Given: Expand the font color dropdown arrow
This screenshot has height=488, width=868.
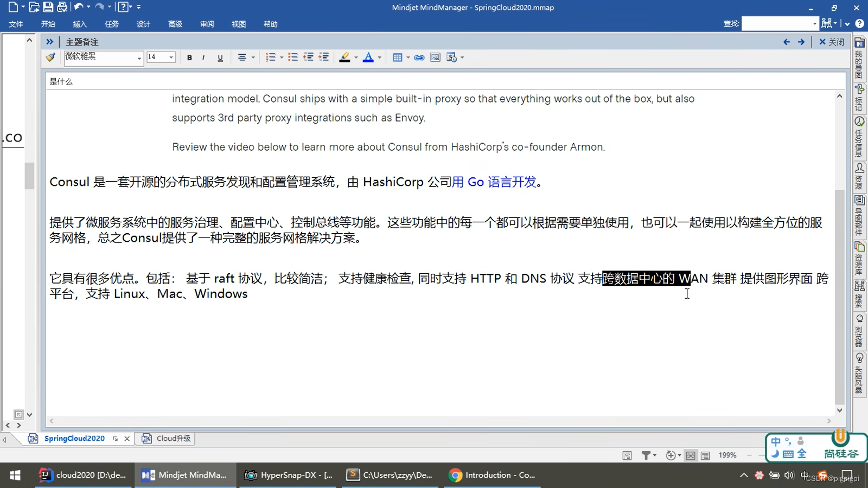Looking at the screenshot, I should [380, 57].
